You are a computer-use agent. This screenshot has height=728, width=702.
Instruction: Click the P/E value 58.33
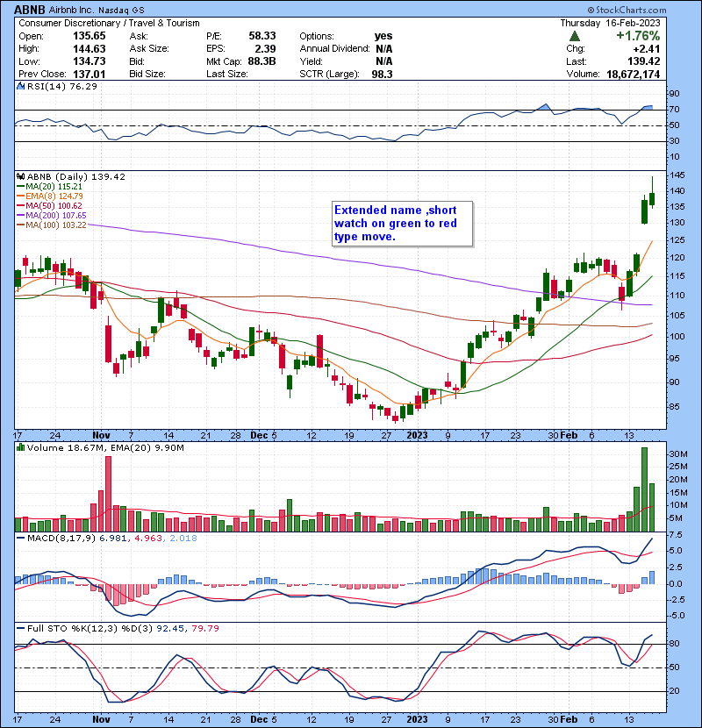[x=262, y=36]
